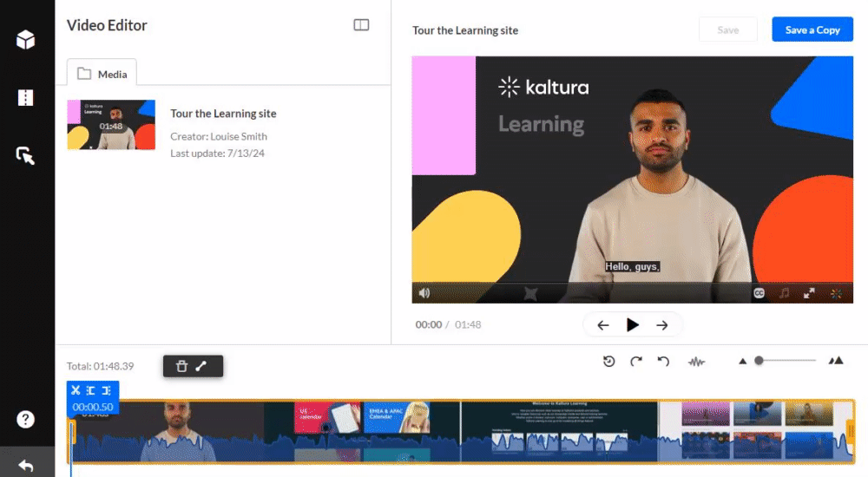Adjust the timeline zoom slider handle

coord(759,361)
